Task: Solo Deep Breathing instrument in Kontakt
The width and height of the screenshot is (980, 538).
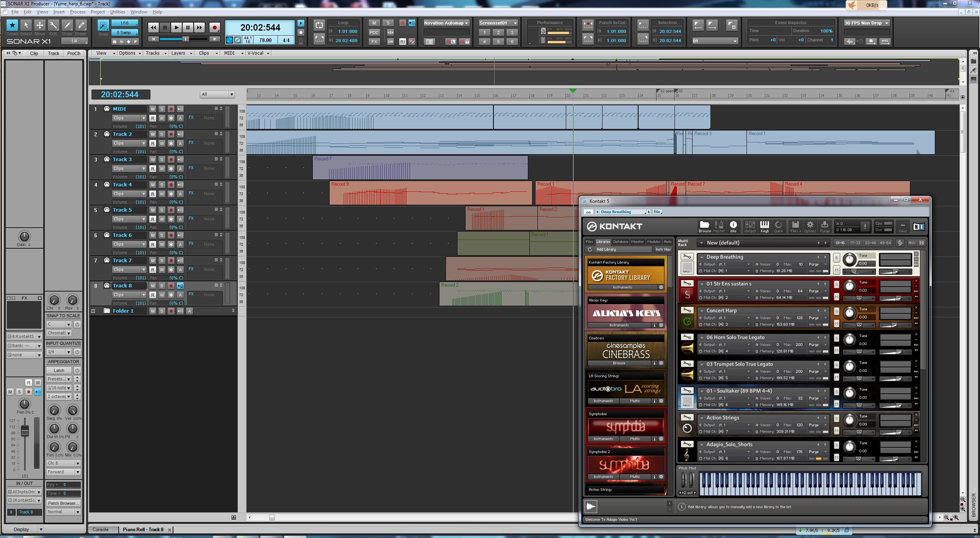Action: point(836,258)
